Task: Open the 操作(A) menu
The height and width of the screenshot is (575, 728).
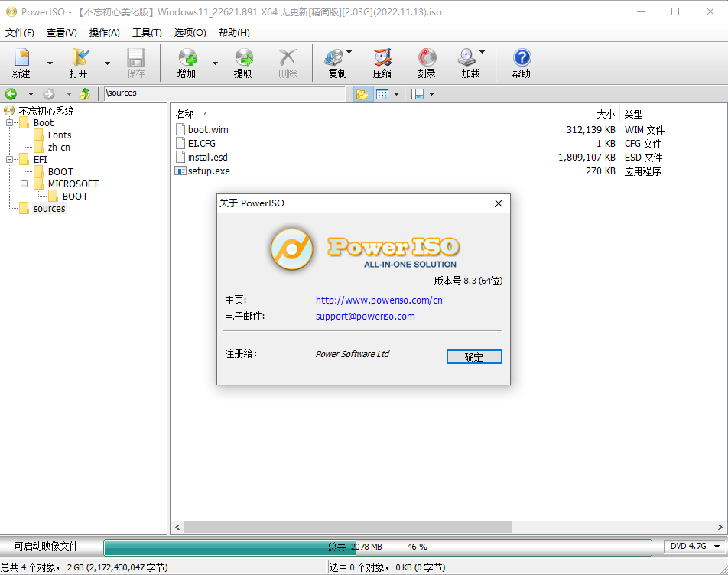Action: [x=104, y=33]
